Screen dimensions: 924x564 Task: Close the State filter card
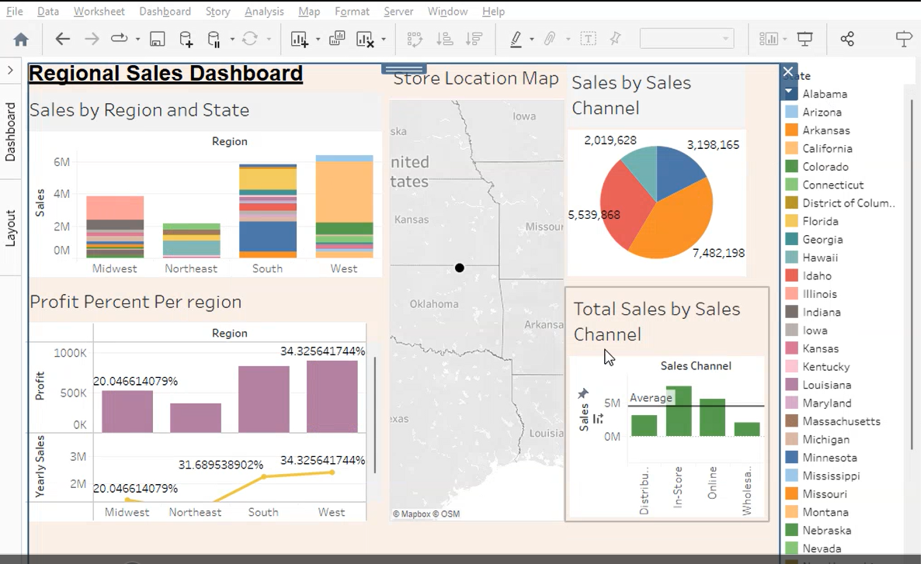(787, 71)
